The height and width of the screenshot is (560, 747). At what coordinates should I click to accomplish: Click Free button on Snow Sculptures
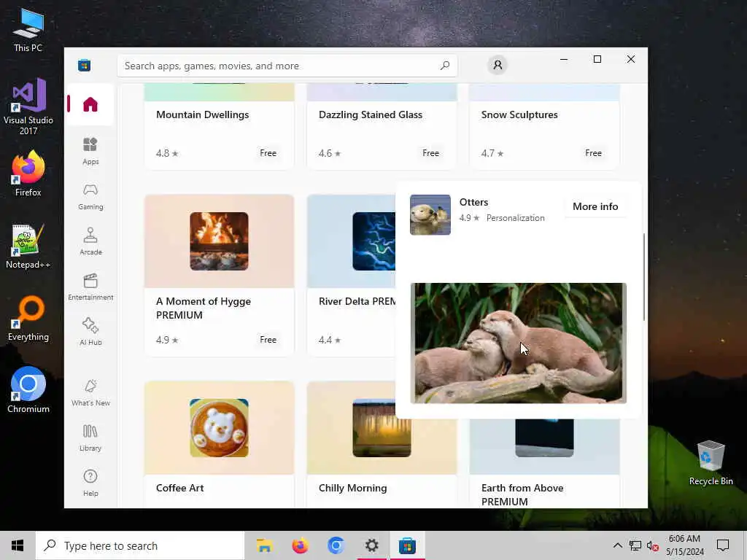pos(593,153)
